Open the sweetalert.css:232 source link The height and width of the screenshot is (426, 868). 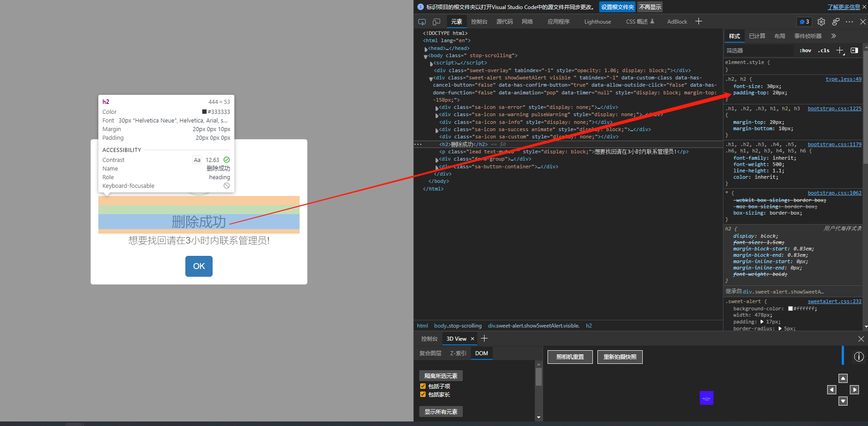point(834,301)
